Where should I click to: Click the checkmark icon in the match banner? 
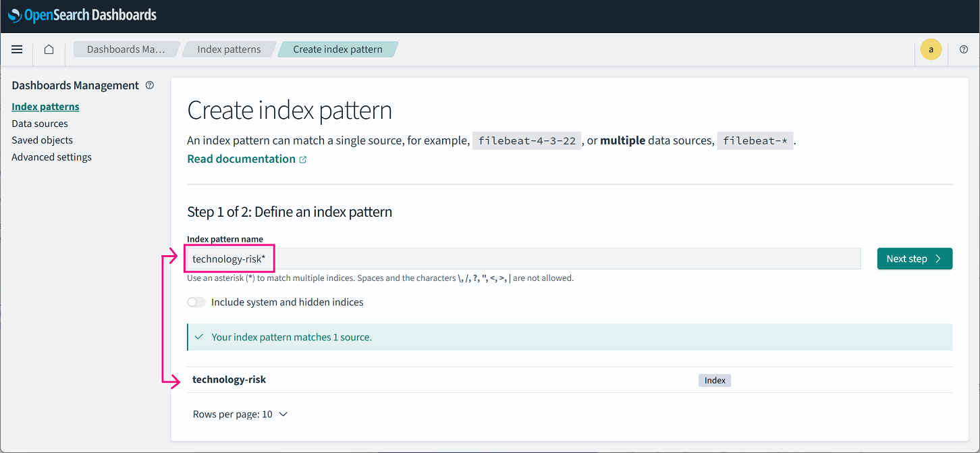(199, 337)
